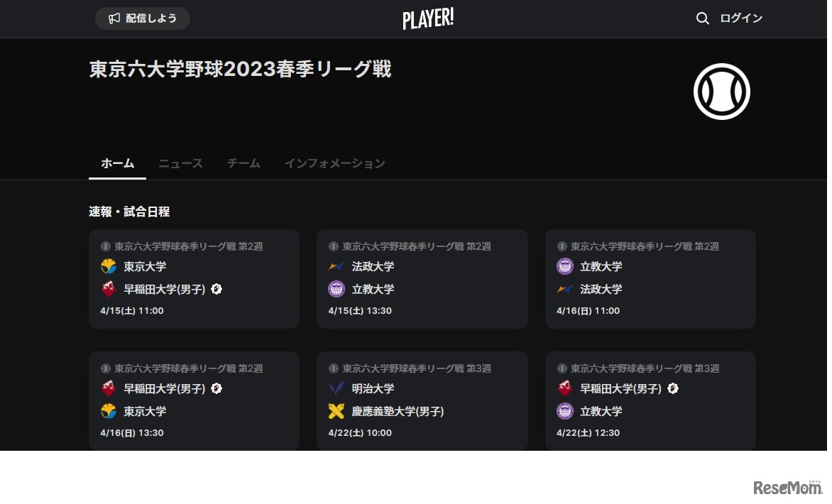The height and width of the screenshot is (504, 832).
Task: Click the white ball icon beside 早稲田大学(男子)
Action: click(x=217, y=289)
